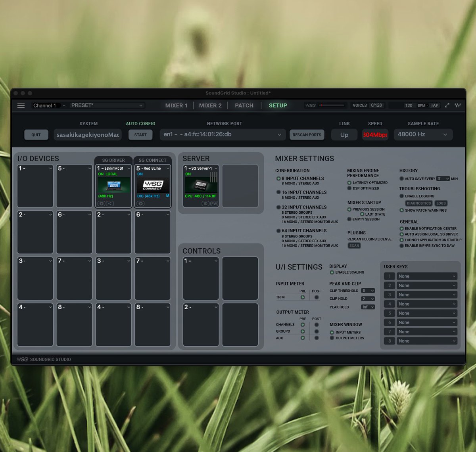
Task: Click ID button on SG Server-1
Action: [205, 203]
